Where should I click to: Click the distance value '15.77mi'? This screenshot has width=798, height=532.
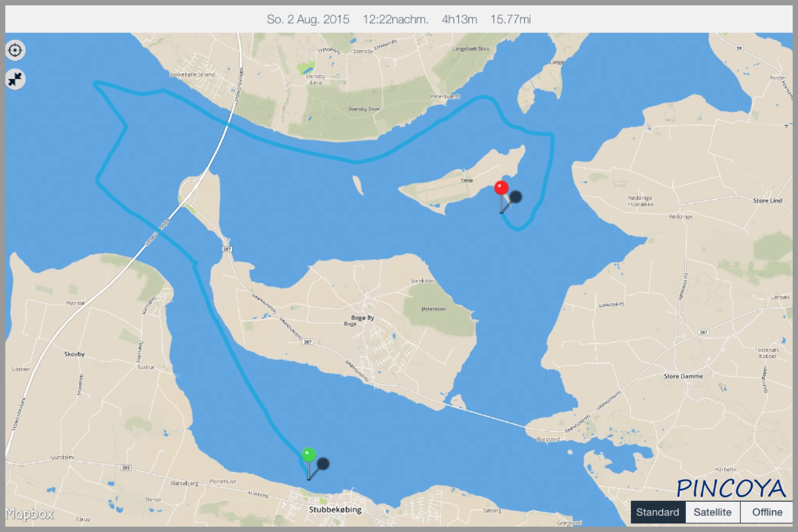[511, 20]
